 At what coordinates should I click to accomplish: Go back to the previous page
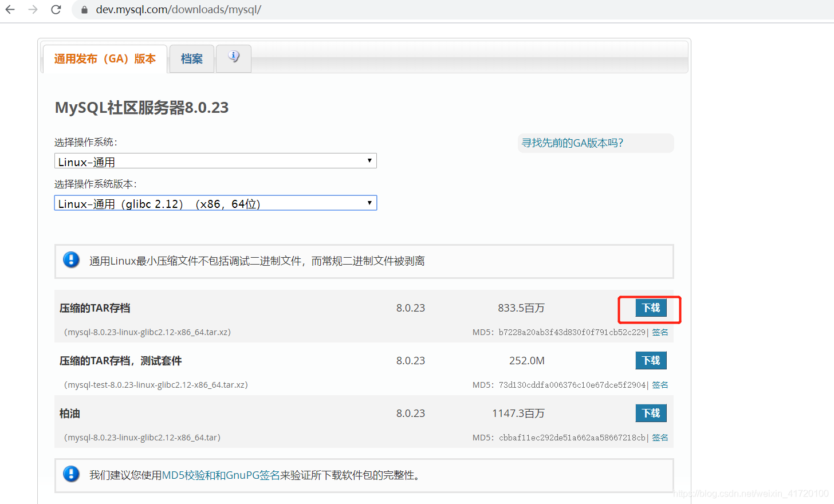10,10
